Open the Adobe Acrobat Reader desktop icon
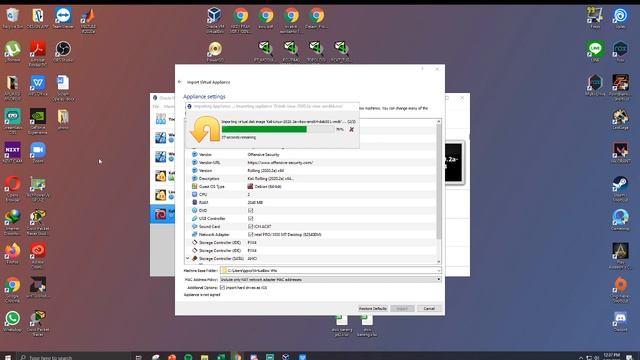Image resolution: width=640 pixels, height=360 pixels. (x=38, y=53)
